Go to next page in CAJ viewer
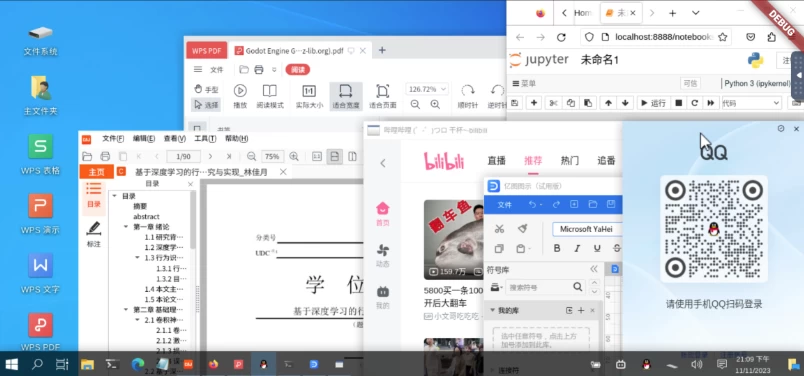This screenshot has height=376, width=804. pos(210,156)
